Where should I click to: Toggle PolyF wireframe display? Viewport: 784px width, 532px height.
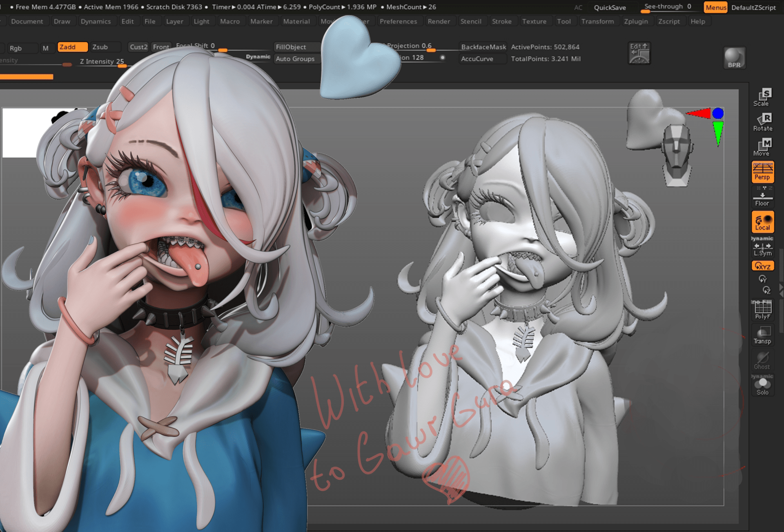[x=762, y=310]
